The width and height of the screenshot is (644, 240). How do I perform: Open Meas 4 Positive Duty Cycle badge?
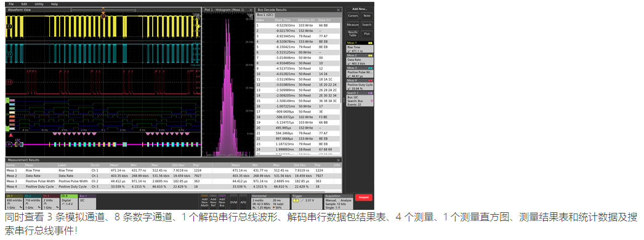[x=360, y=84]
